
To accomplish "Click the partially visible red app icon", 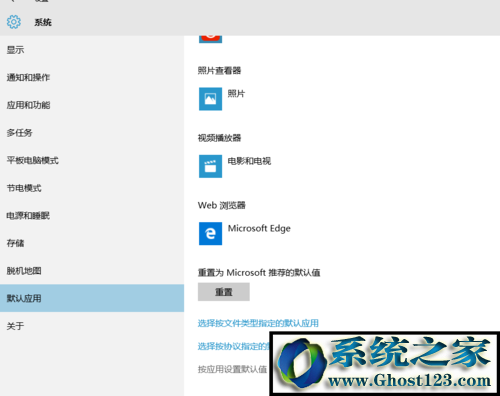I will pyautogui.click(x=210, y=38).
